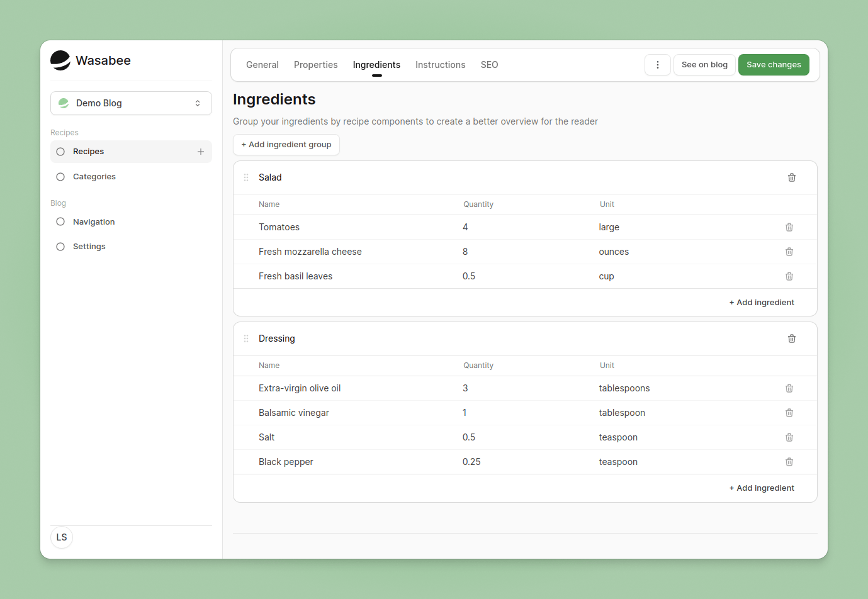
Task: Click the Wasabee logo icon
Action: tap(60, 60)
